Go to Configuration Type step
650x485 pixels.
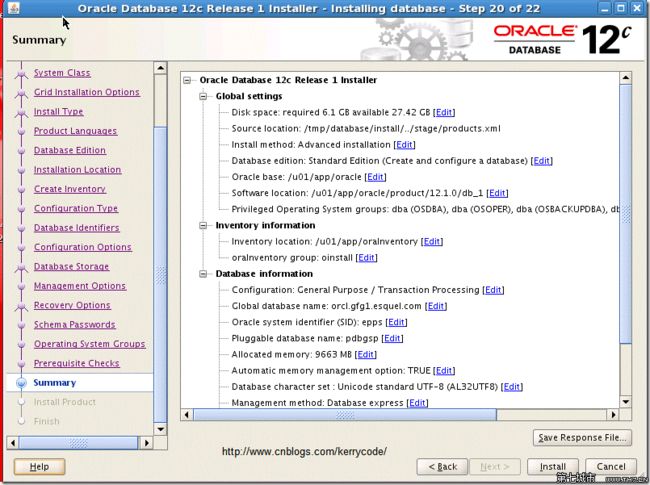(76, 209)
